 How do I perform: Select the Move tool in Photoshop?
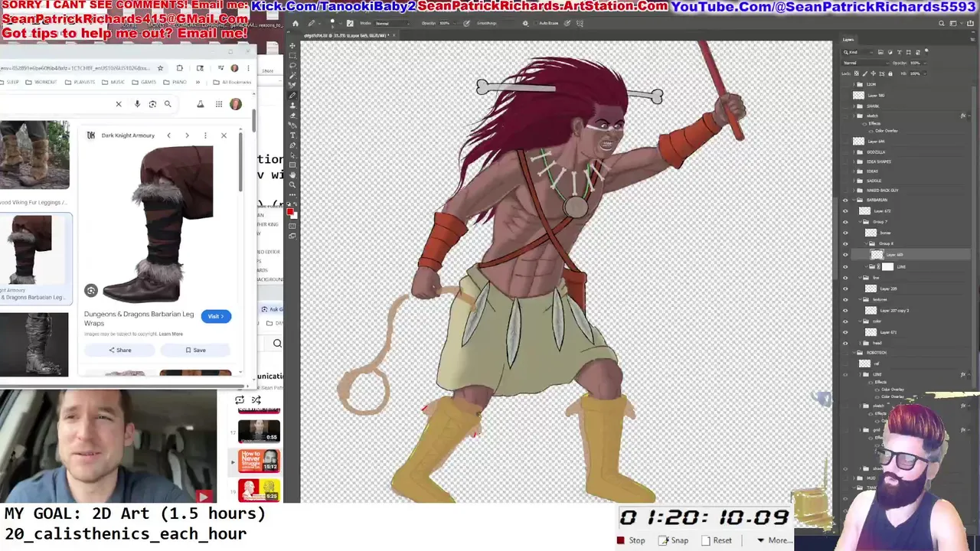tap(292, 45)
